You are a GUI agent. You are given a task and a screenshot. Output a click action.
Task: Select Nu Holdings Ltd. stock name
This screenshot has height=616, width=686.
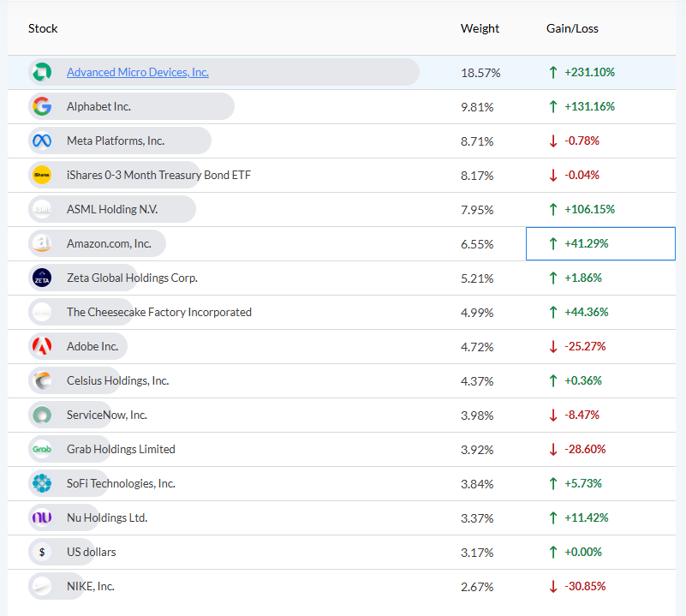107,517
